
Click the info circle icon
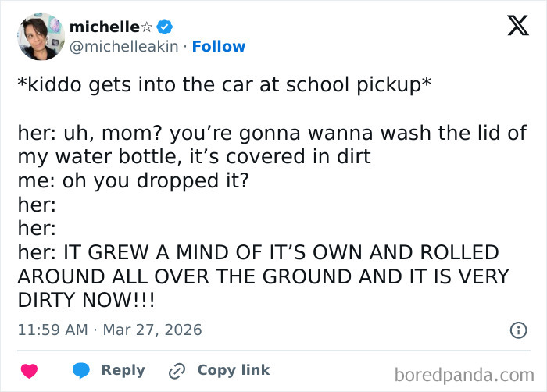pos(517,330)
